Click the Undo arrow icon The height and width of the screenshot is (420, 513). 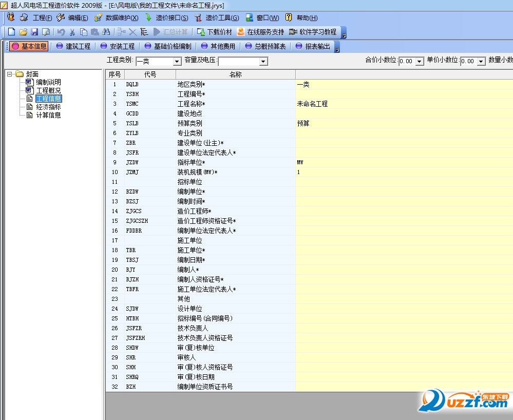coord(61,32)
